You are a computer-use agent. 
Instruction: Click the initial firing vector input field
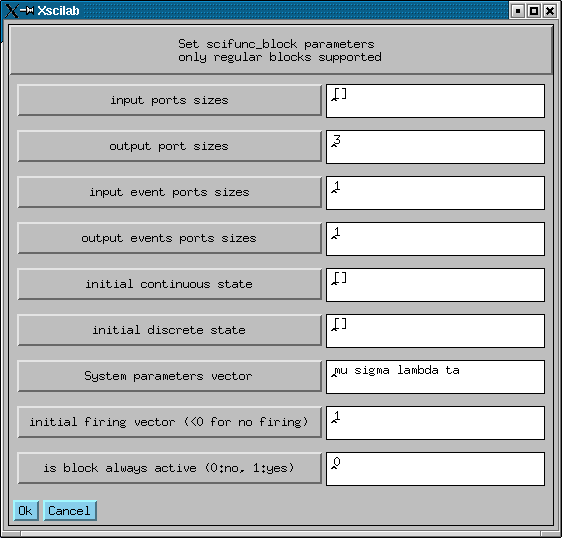tap(435, 423)
